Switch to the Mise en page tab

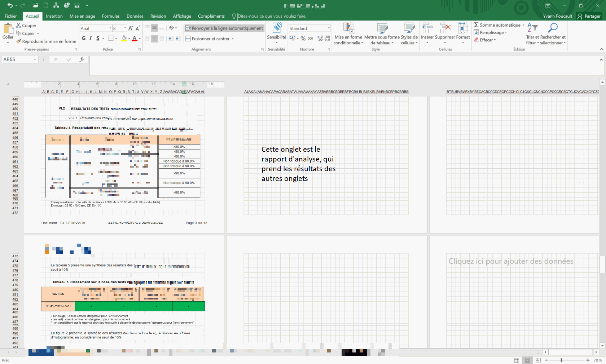[x=82, y=16]
